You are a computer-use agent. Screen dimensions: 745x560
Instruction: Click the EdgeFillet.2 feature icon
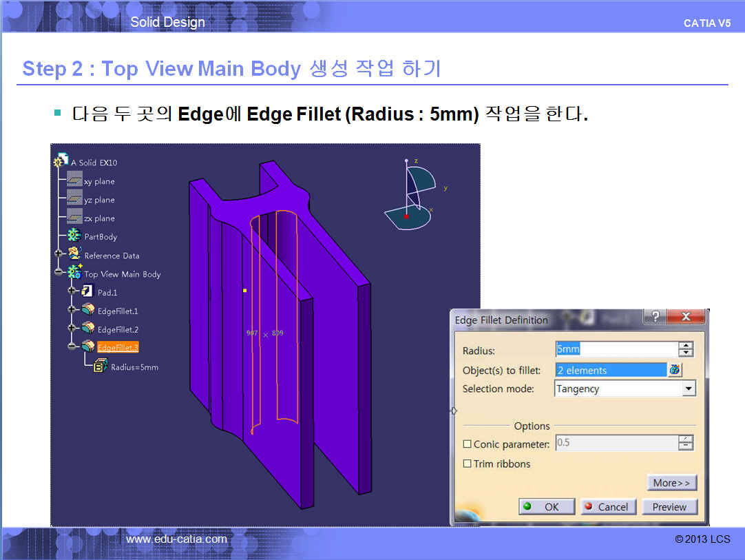(x=88, y=328)
